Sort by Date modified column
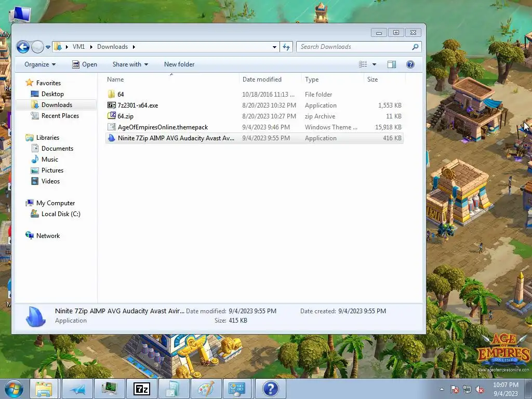The width and height of the screenshot is (532, 399). pyautogui.click(x=270, y=79)
